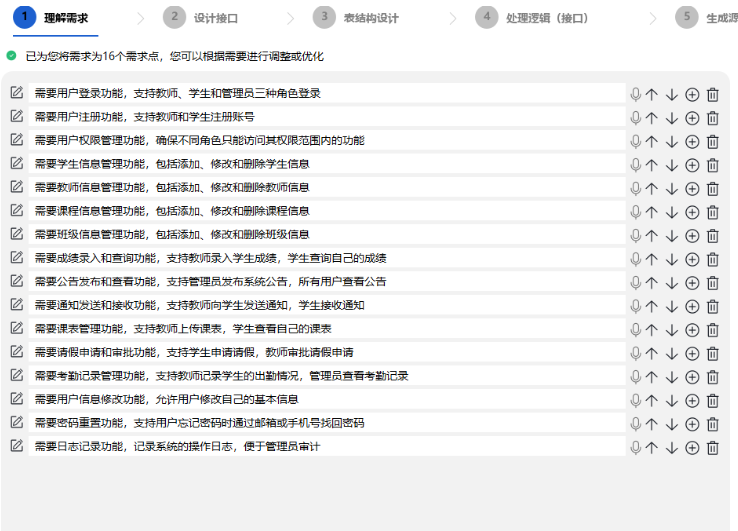The height and width of the screenshot is (531, 738).
Task: Add requirement below 通知发送和接收功能 row
Action: tap(692, 306)
